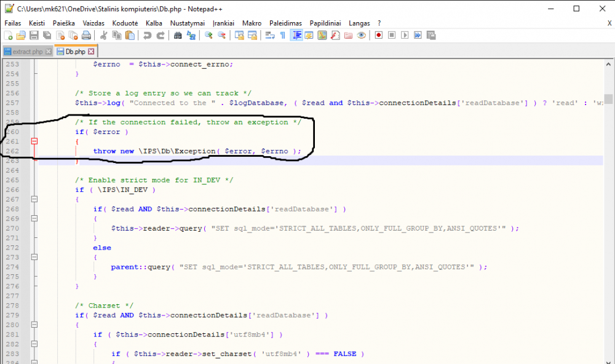
Task: Open the Koduotė menu
Action: [125, 23]
